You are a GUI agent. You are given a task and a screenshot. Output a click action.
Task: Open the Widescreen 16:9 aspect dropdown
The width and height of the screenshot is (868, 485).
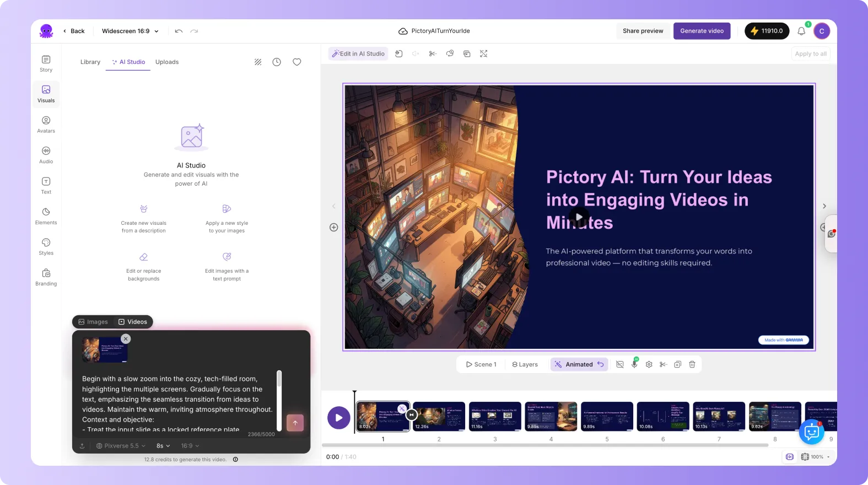(x=131, y=31)
